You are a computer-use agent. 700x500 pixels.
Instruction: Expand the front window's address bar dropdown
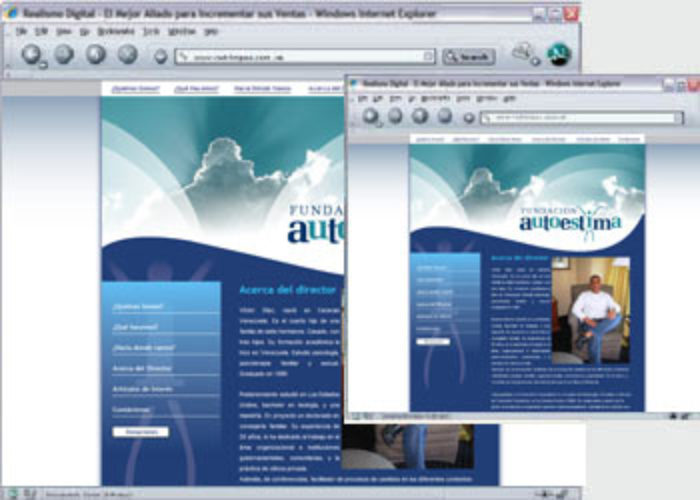(x=679, y=118)
